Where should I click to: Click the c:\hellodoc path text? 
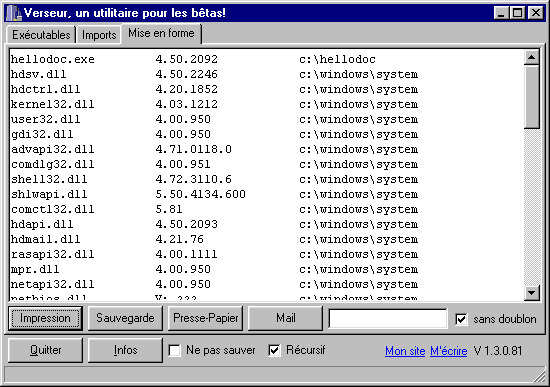pyautogui.click(x=337, y=59)
